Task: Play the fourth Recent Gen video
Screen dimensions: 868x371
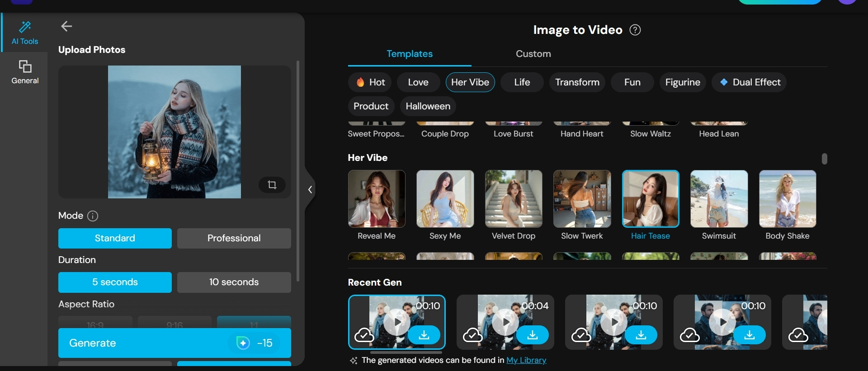Action: pos(722,322)
